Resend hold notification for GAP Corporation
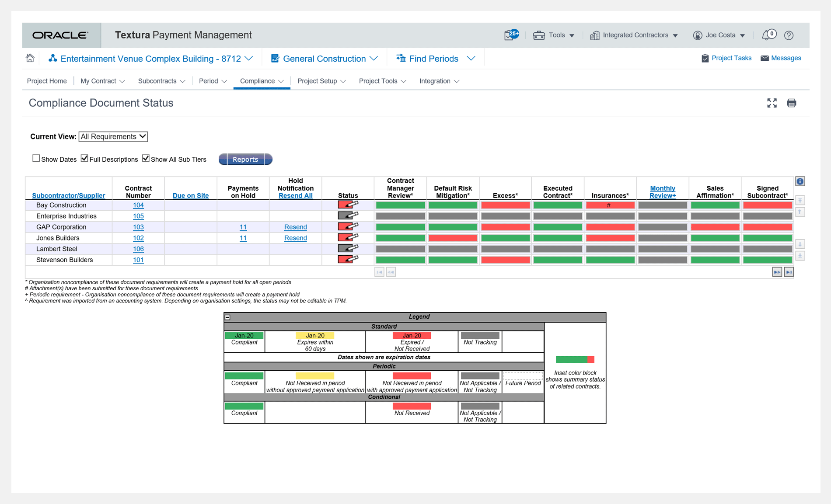The height and width of the screenshot is (504, 831). 296,227
